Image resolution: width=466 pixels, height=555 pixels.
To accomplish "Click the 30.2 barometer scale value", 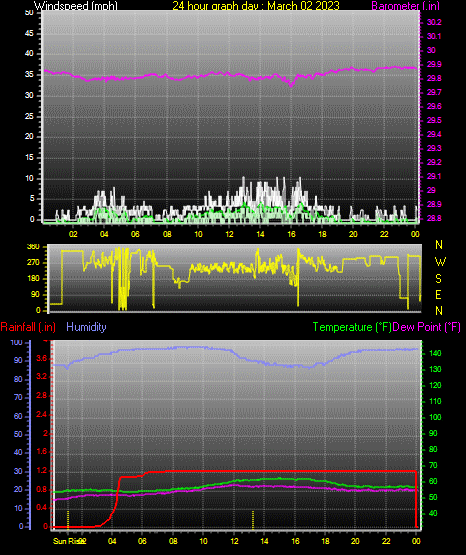I will (x=434, y=22).
